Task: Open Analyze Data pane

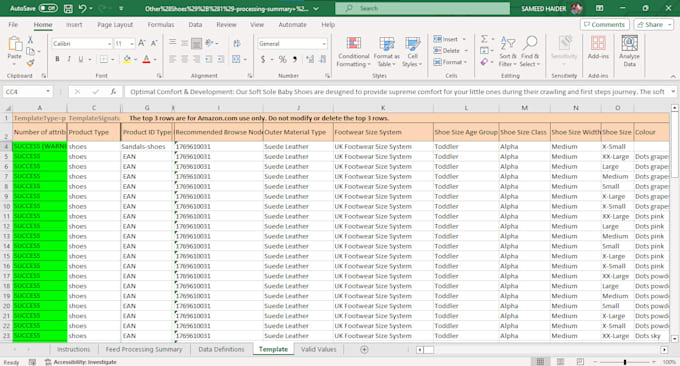Action: pos(629,51)
